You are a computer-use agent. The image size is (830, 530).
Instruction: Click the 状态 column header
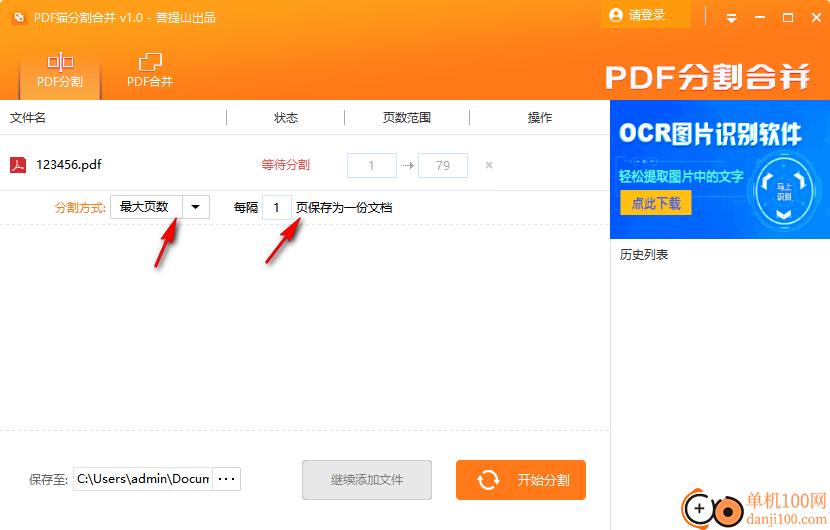coord(286,118)
